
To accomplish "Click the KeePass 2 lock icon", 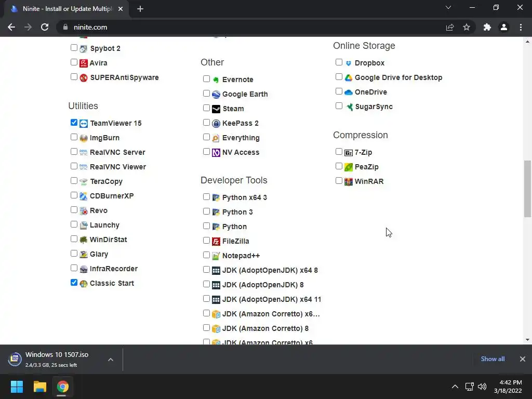I will [216, 124].
